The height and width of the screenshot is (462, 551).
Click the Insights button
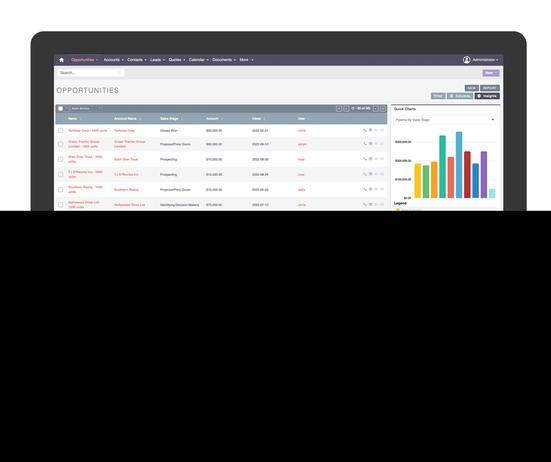coord(487,96)
